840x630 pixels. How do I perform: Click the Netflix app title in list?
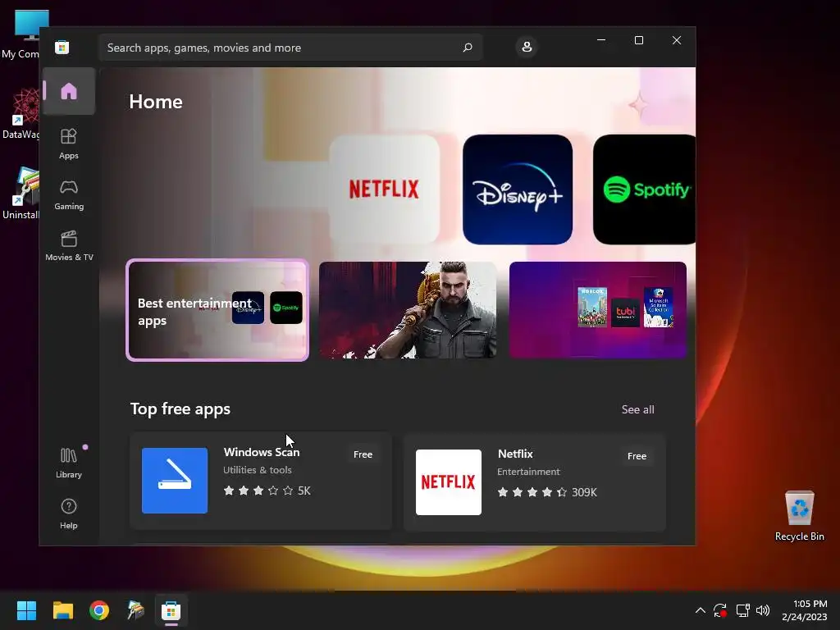coord(515,454)
